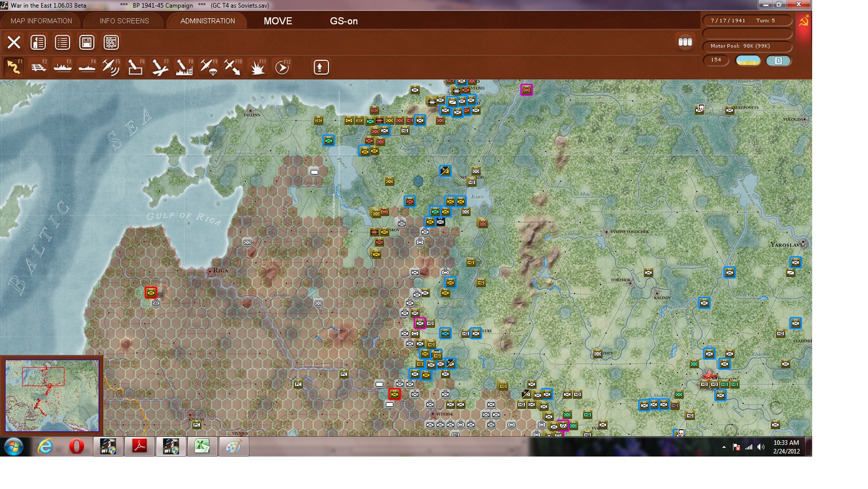868x489 pixels.
Task: Click the floppy disk save game icon
Action: coord(87,42)
